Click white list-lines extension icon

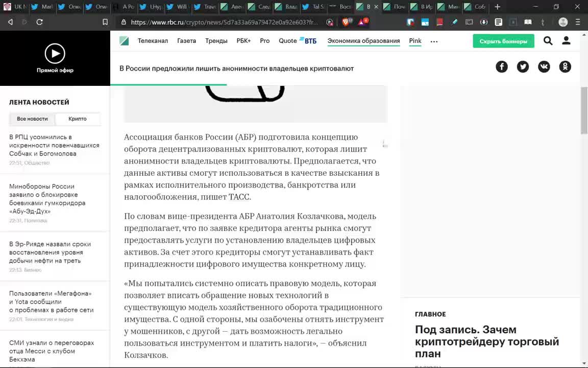tap(498, 22)
